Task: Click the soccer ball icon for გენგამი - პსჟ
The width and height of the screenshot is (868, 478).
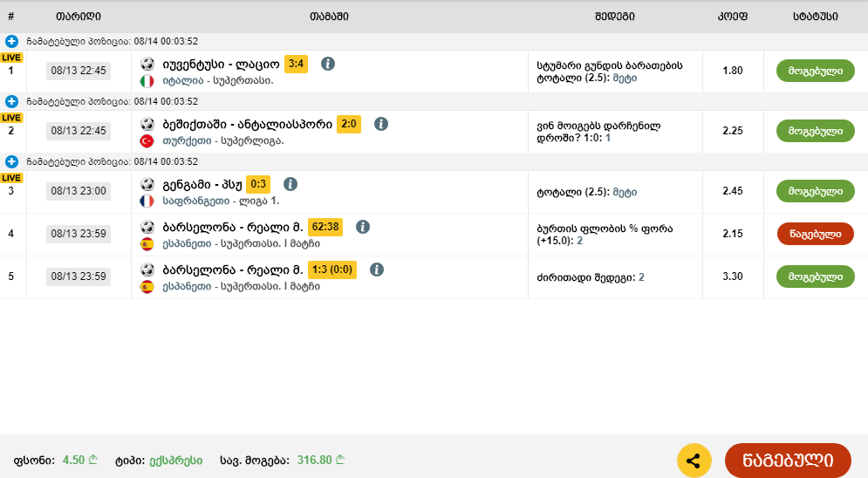Action: [147, 184]
